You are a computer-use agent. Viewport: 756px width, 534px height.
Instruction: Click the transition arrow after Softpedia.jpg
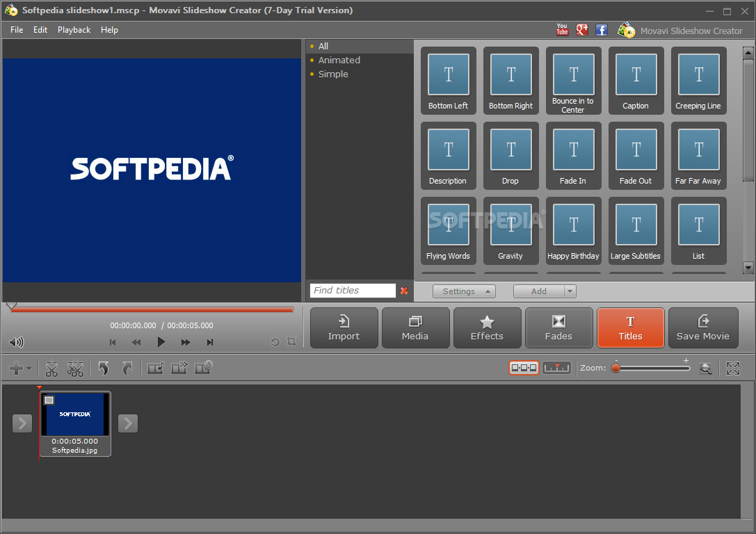(128, 423)
